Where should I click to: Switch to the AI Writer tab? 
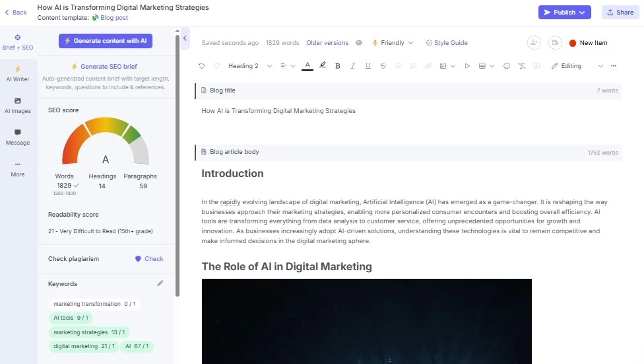point(18,73)
